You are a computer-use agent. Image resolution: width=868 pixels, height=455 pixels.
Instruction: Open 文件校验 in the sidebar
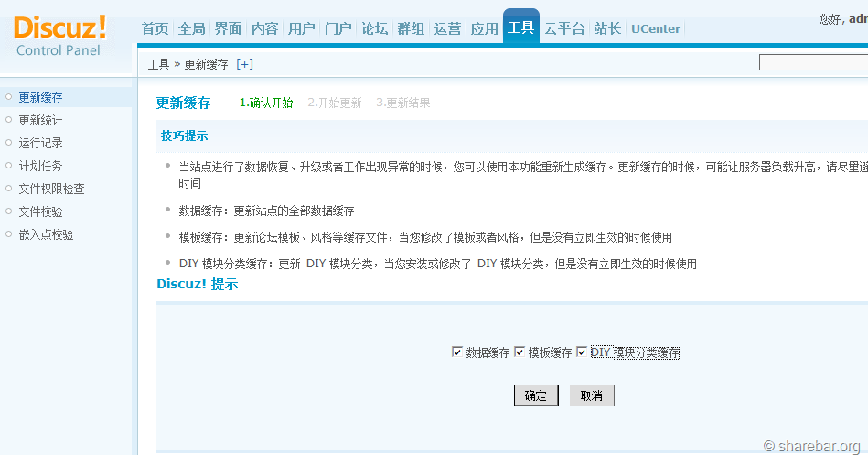point(40,211)
